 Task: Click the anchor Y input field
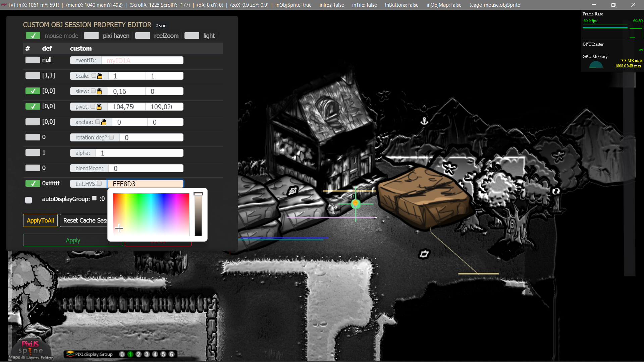tap(165, 122)
